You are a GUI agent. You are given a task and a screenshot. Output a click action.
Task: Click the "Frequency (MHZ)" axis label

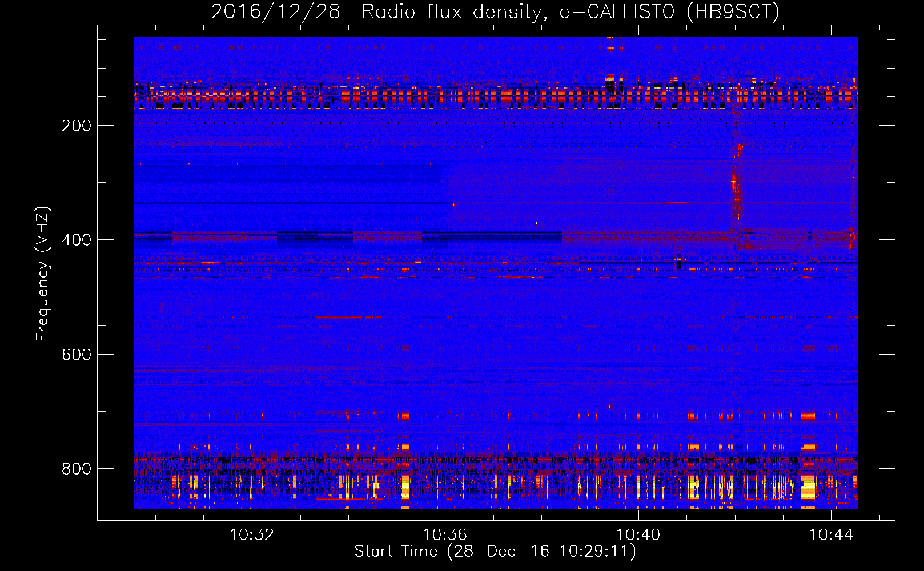coord(43,274)
